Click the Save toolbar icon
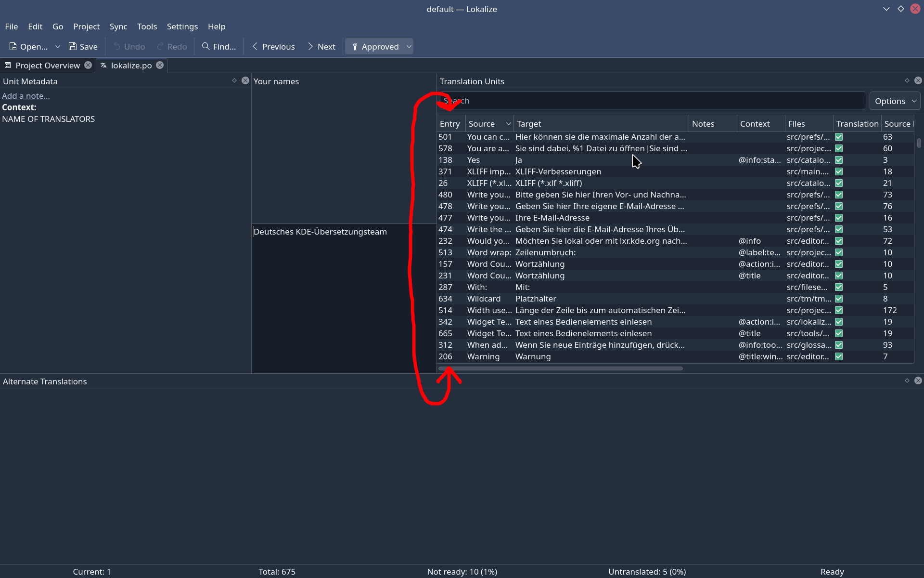Viewport: 924px width, 578px height. pyautogui.click(x=73, y=47)
